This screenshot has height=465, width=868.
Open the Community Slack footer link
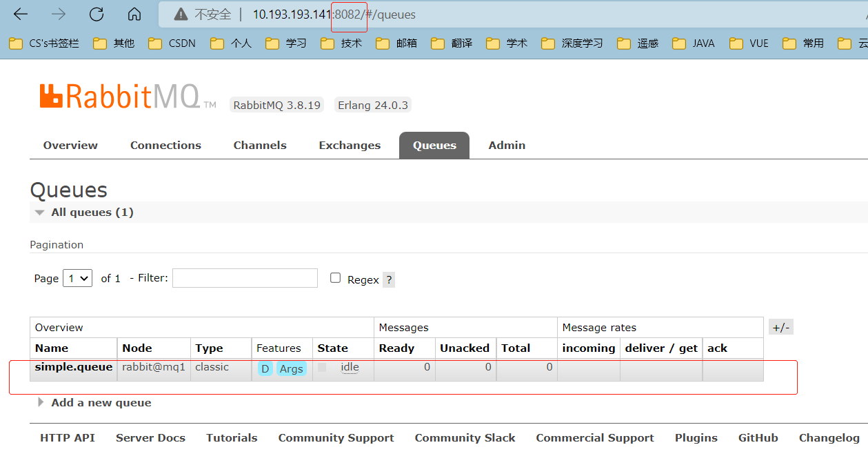[465, 438]
